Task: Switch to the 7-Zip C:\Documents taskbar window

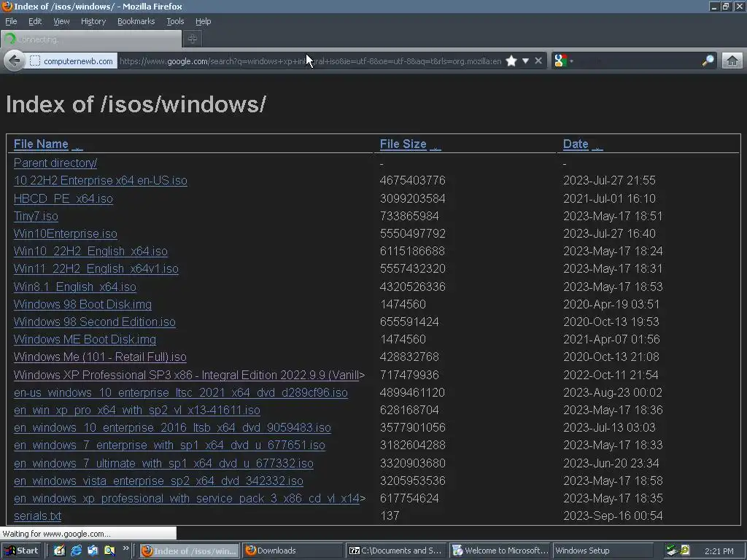Action: (x=395, y=551)
